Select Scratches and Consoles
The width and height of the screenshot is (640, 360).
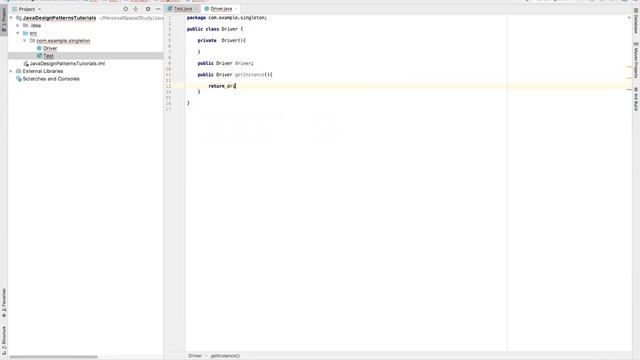pyautogui.click(x=51, y=79)
